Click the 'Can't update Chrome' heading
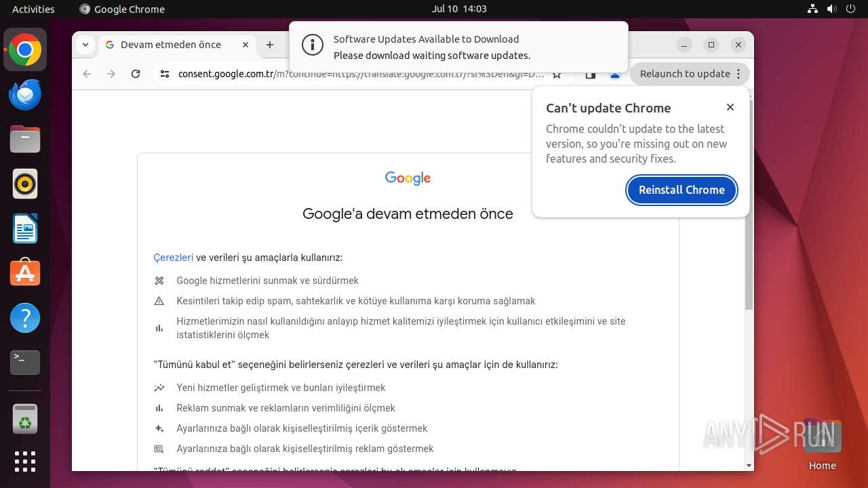This screenshot has width=868, height=488. click(x=608, y=108)
